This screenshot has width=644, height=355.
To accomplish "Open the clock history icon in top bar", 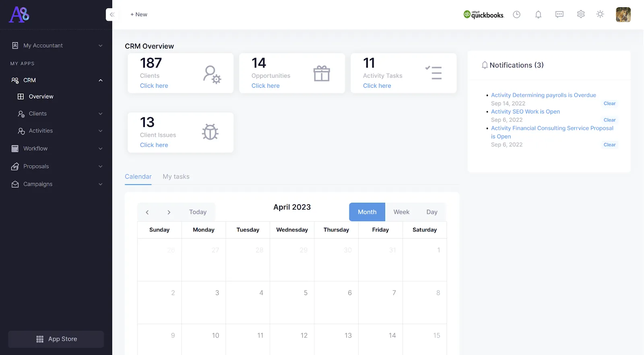I will point(517,15).
